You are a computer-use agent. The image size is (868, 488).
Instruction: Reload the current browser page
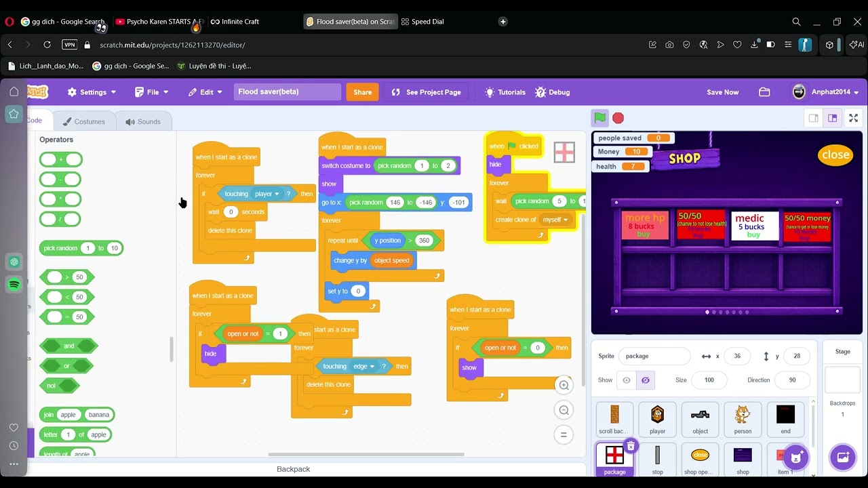47,45
